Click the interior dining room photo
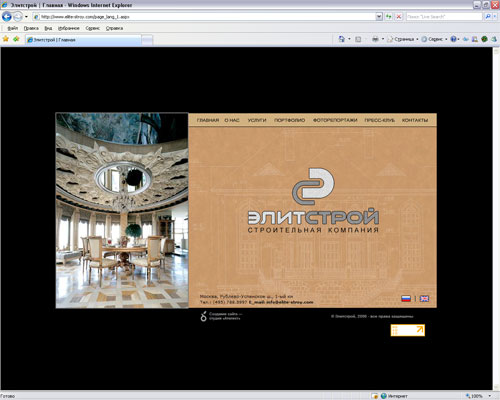Screen dimensions: 500x400 (122, 210)
